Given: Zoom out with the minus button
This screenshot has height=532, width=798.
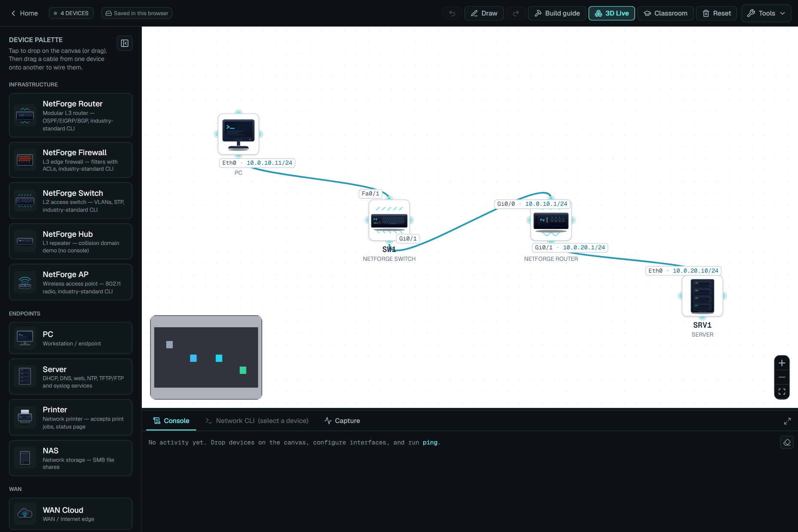Looking at the screenshot, I should [782, 377].
